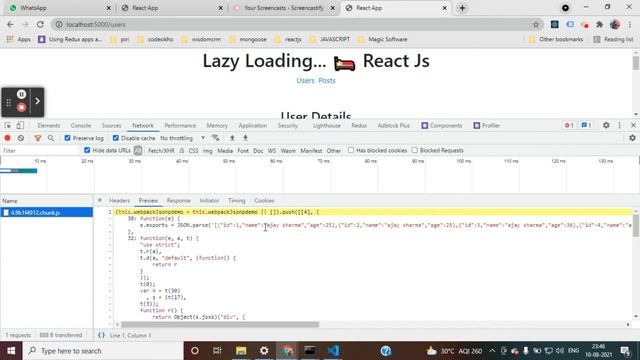
Task: Clear the network log
Action: (21, 138)
